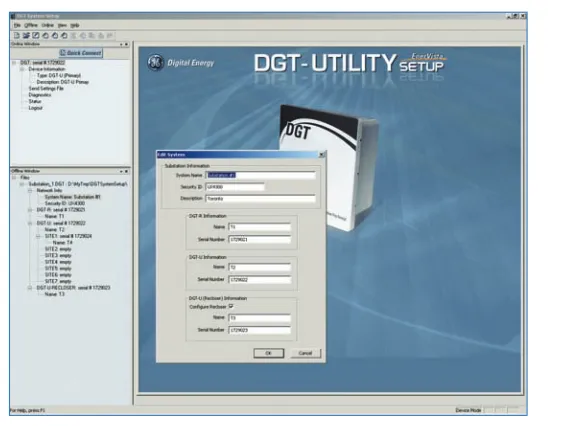The width and height of the screenshot is (568, 426).
Task: Collapse the SITE1 serial tree node
Action: pos(38,236)
